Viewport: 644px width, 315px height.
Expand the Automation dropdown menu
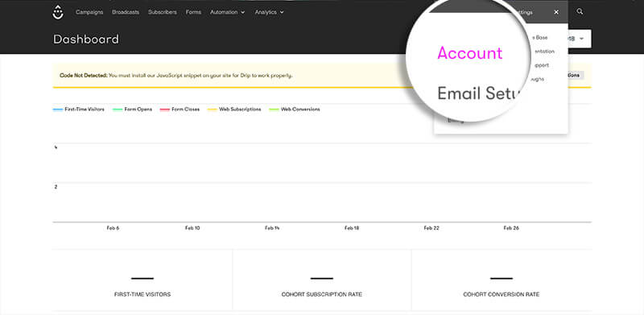point(228,12)
